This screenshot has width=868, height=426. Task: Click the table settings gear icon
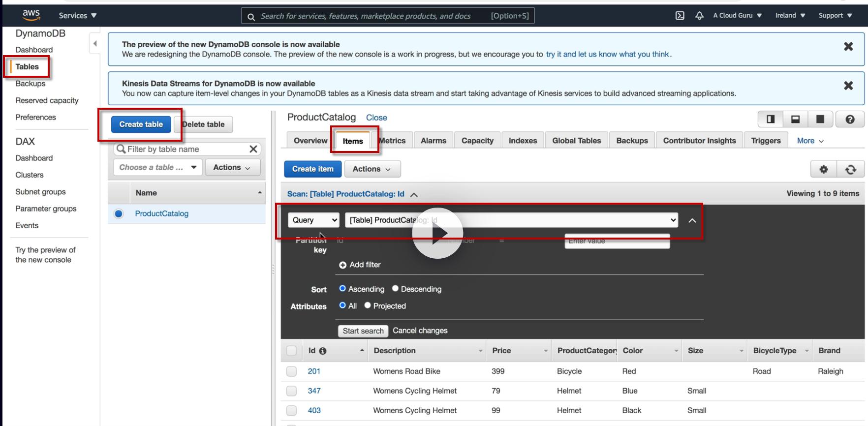pos(823,169)
